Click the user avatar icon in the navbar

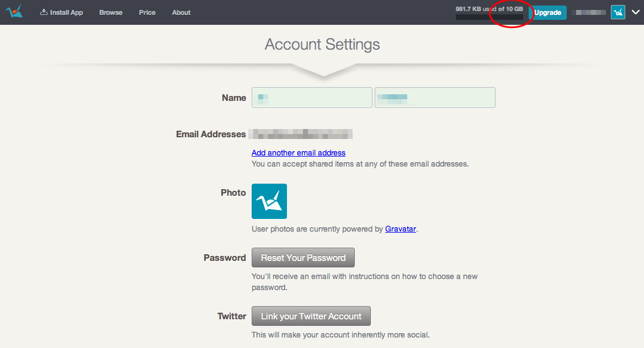tap(618, 12)
